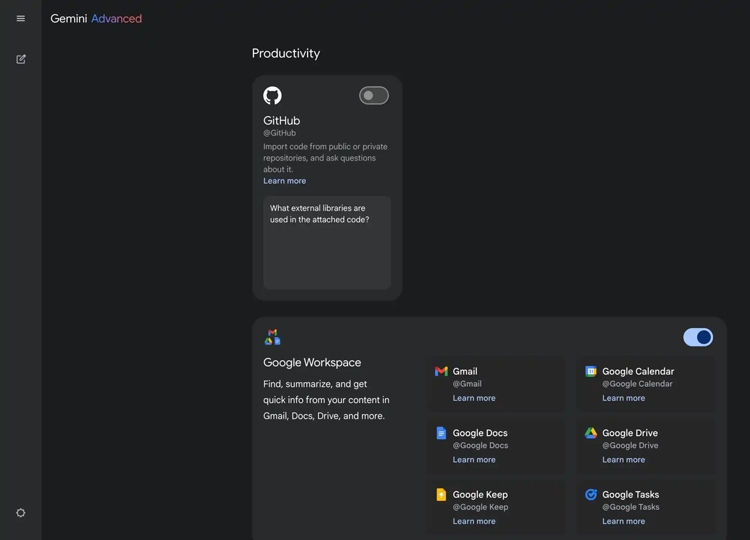Image resolution: width=750 pixels, height=540 pixels.
Task: Click the Google Drive extension name
Action: click(630, 433)
